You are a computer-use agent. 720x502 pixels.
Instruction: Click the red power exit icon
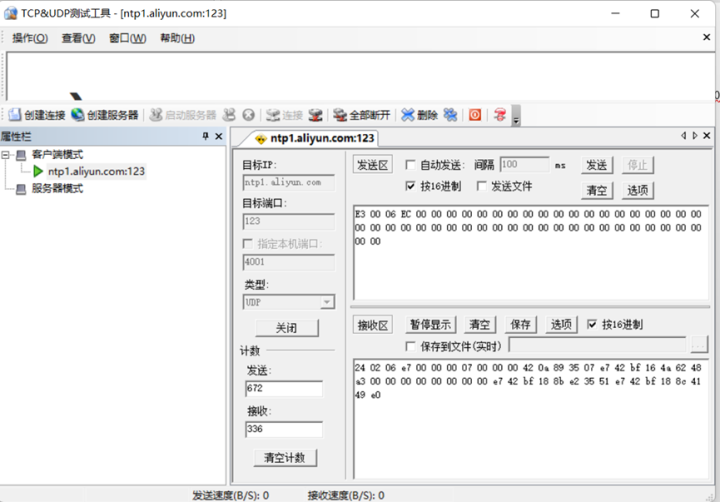475,115
